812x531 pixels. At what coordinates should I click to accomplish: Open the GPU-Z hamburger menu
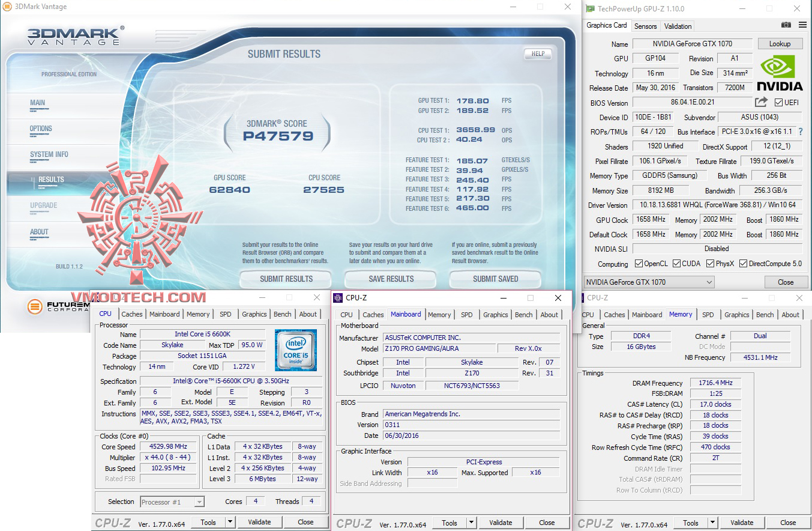(x=802, y=25)
